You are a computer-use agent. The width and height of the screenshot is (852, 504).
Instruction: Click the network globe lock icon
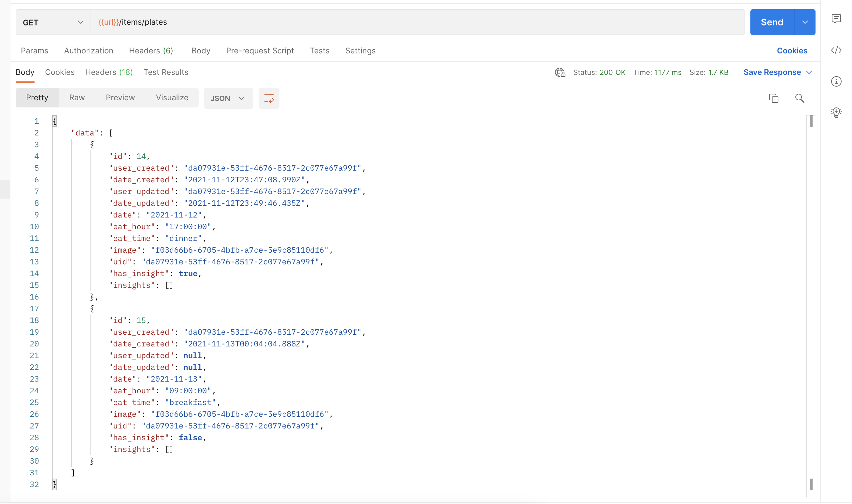click(x=560, y=72)
